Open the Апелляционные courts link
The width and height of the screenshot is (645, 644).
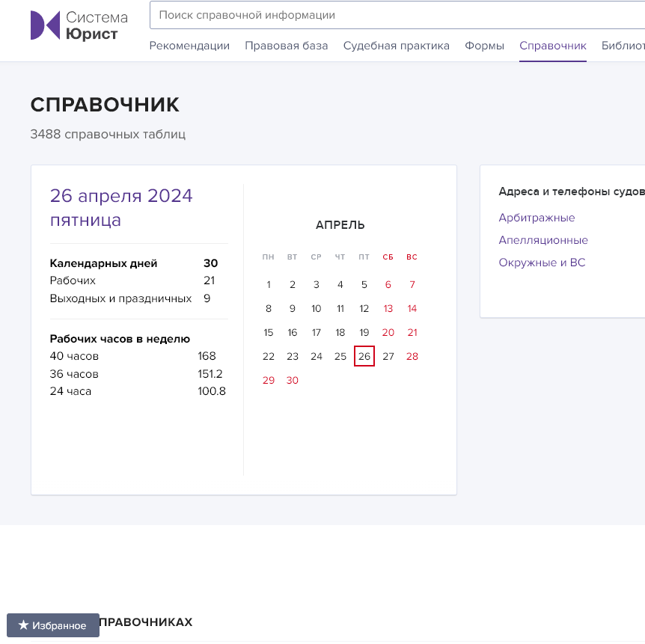[543, 240]
